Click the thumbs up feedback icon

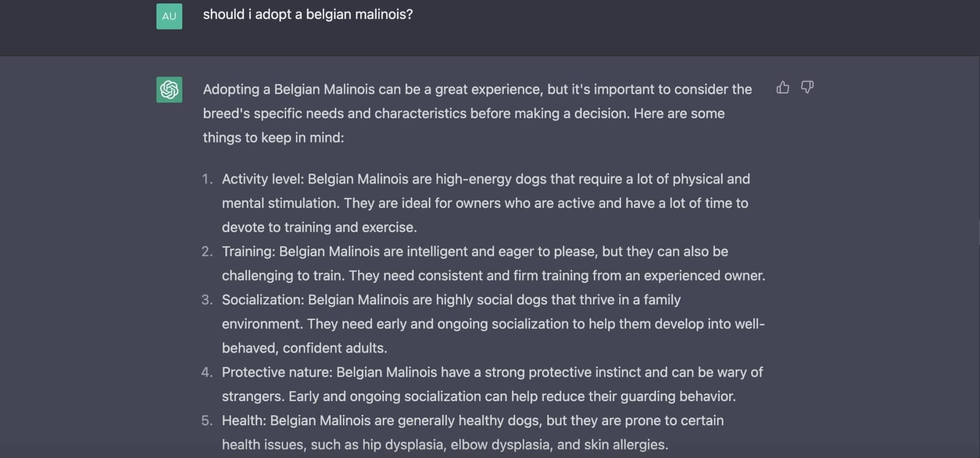point(783,88)
